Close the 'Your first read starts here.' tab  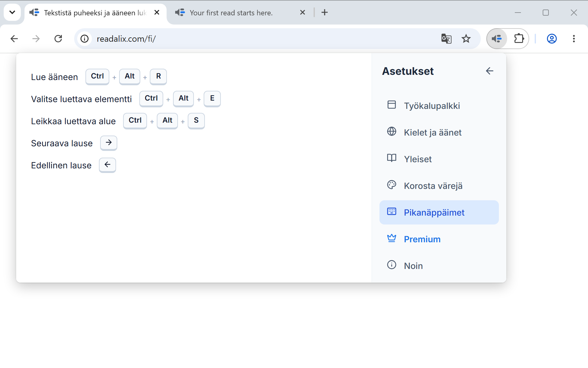303,13
